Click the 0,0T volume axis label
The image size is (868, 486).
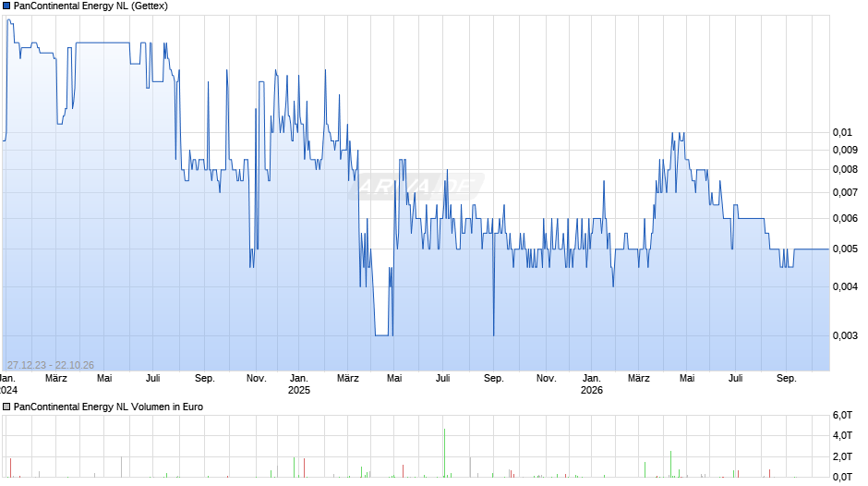click(x=842, y=477)
